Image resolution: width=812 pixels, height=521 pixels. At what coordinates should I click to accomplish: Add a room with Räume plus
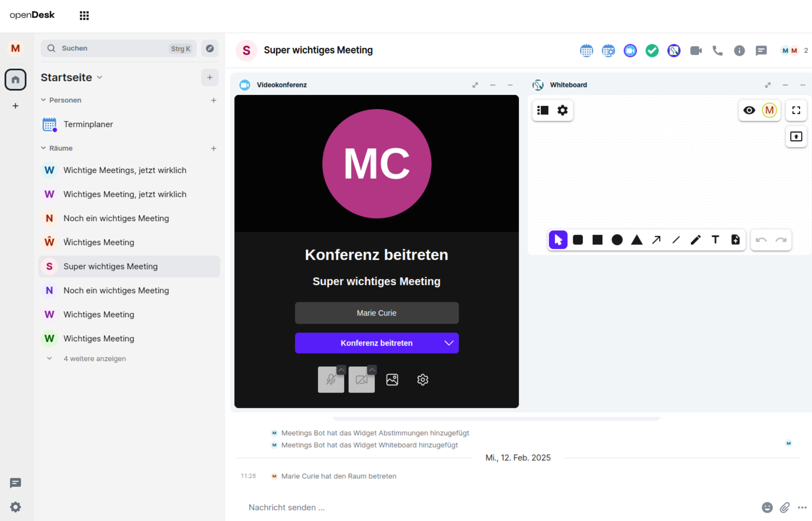pyautogui.click(x=214, y=148)
